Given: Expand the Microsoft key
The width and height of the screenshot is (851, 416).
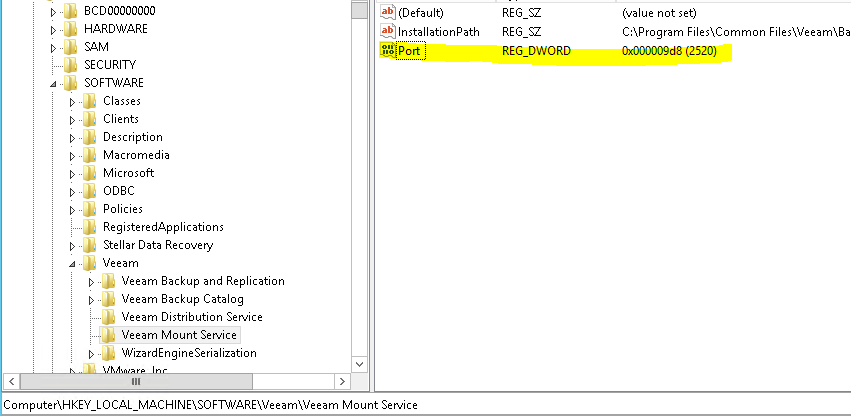Looking at the screenshot, I should pos(72,174).
